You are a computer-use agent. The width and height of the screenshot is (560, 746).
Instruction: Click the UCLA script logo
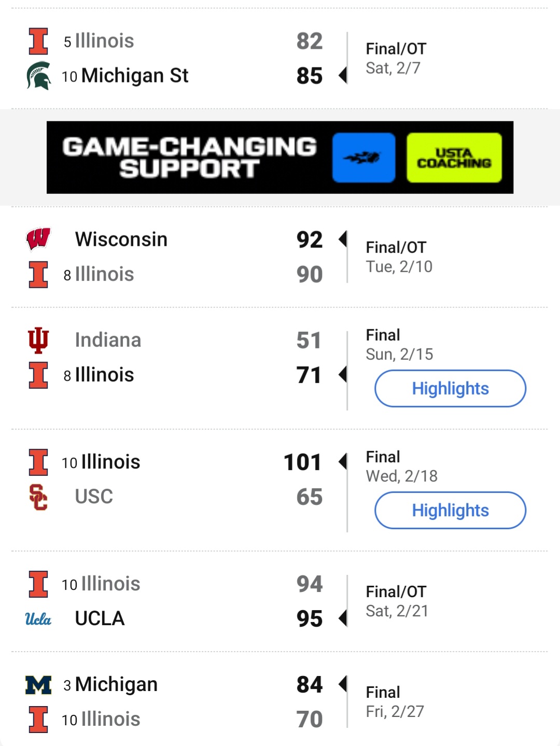point(38,618)
